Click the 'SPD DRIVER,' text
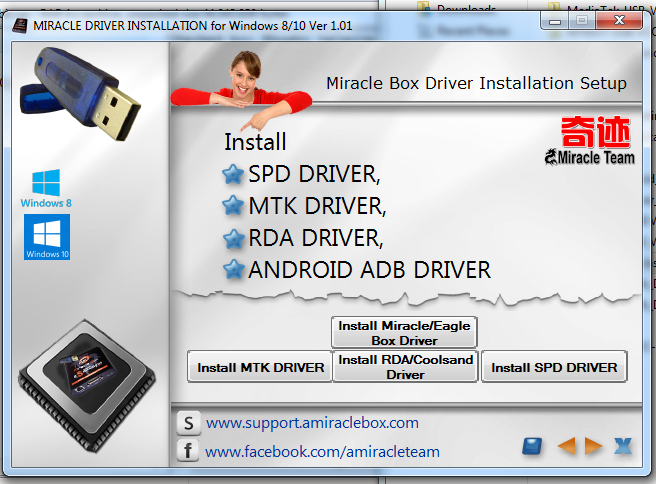 tap(314, 174)
